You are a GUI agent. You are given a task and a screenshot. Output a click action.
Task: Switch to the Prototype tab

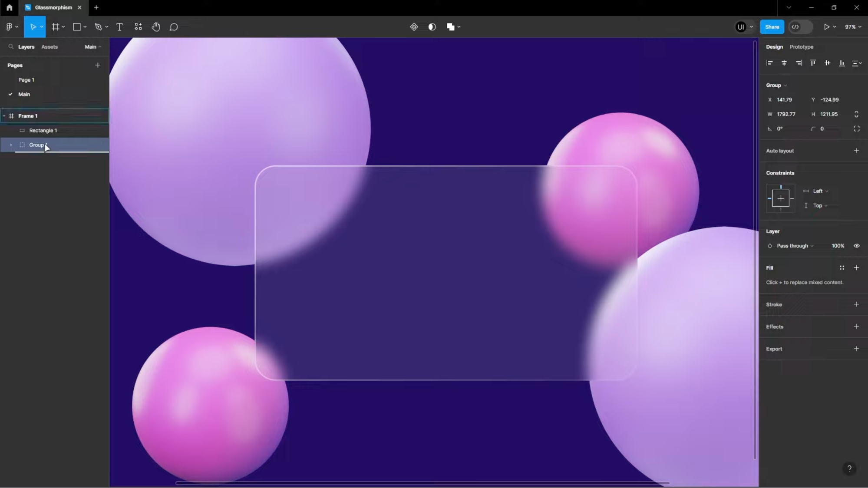click(801, 47)
